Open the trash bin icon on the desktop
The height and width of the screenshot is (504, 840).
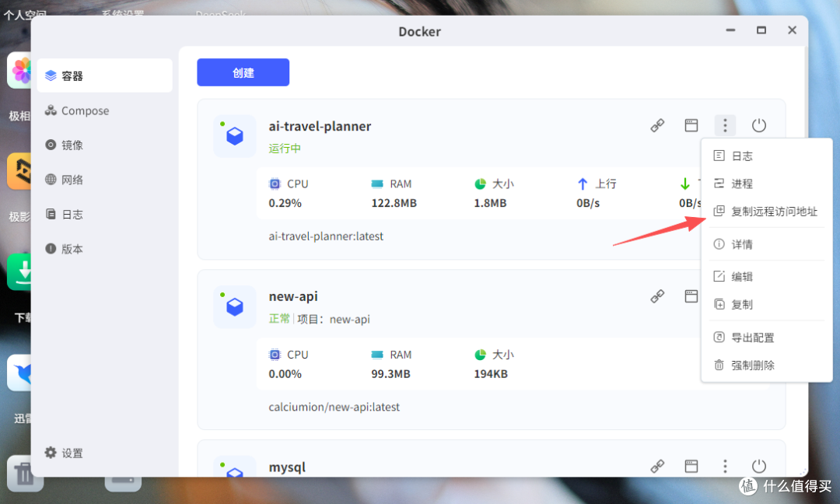(24, 474)
